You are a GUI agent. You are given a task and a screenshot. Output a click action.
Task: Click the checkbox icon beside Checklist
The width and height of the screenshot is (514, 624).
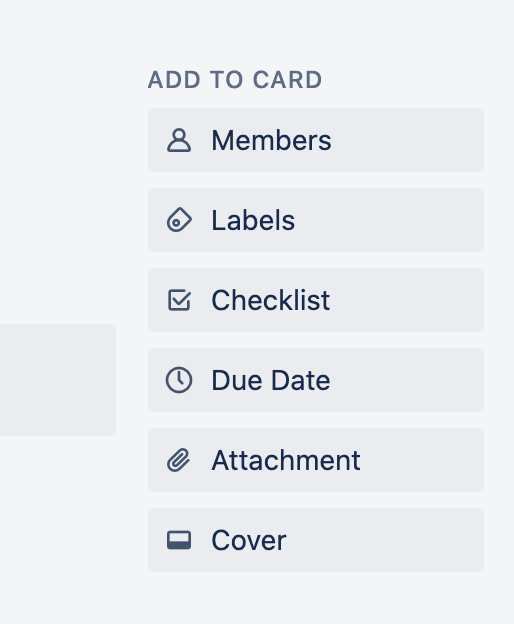(179, 300)
